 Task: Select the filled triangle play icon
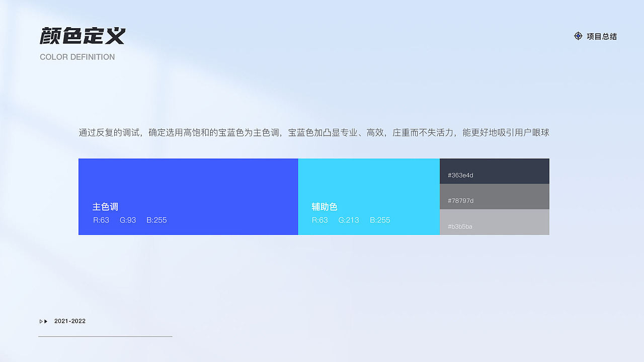(47, 321)
